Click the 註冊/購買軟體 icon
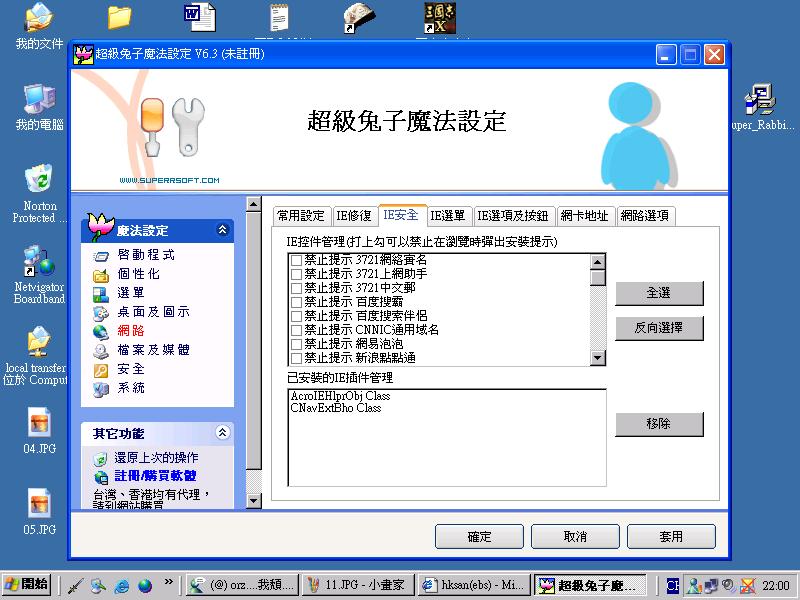Screen dimensions: 800x600 pos(101,477)
